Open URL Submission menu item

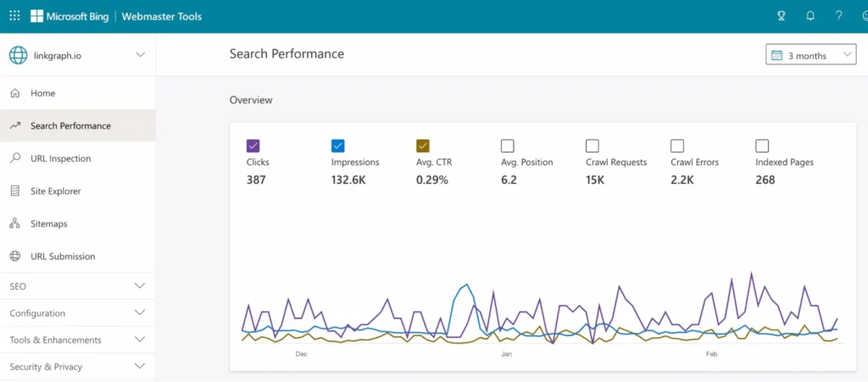pos(63,257)
